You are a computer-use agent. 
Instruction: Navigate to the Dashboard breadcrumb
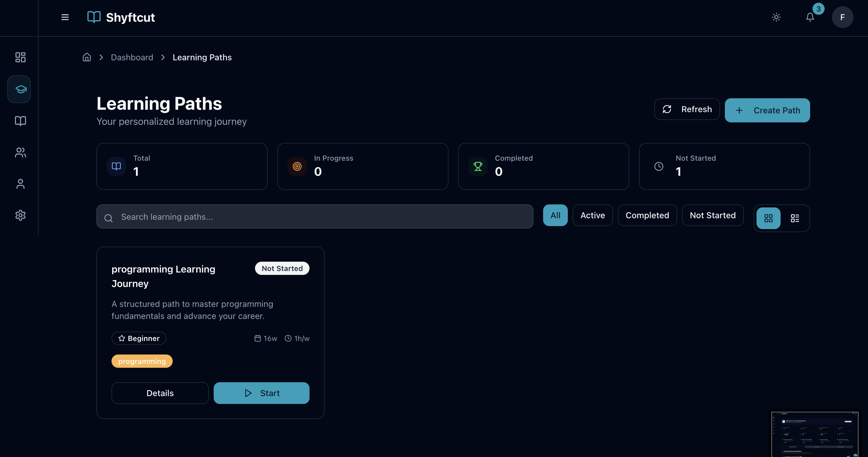pyautogui.click(x=132, y=57)
